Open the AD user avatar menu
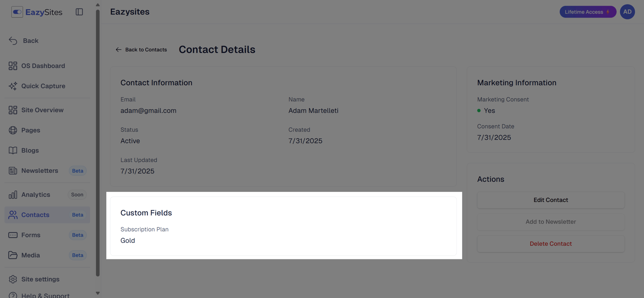 click(x=627, y=12)
